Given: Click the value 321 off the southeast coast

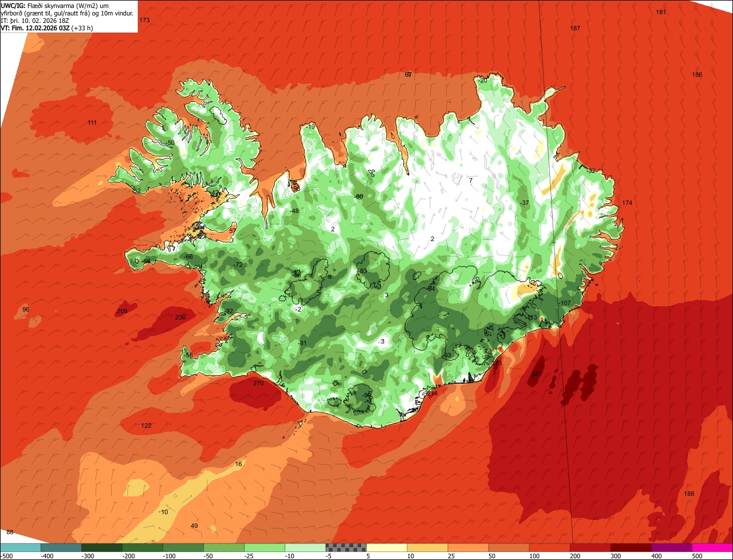Looking at the screenshot, I should coord(536,373).
